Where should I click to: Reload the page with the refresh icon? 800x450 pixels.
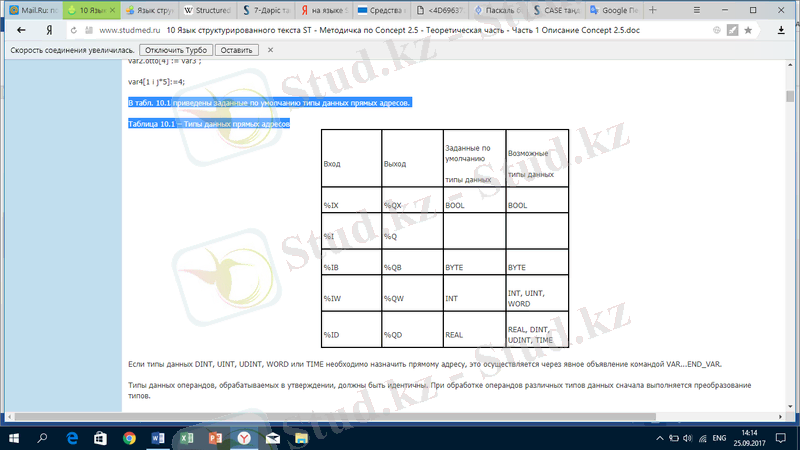pyautogui.click(x=74, y=31)
